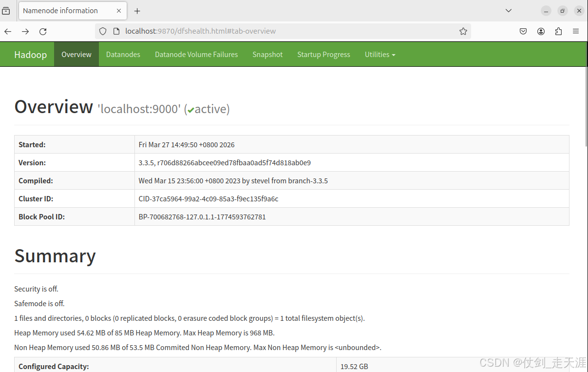This screenshot has width=588, height=372.
Task: Click the 'Cluster ID:' row label
Action: point(36,199)
